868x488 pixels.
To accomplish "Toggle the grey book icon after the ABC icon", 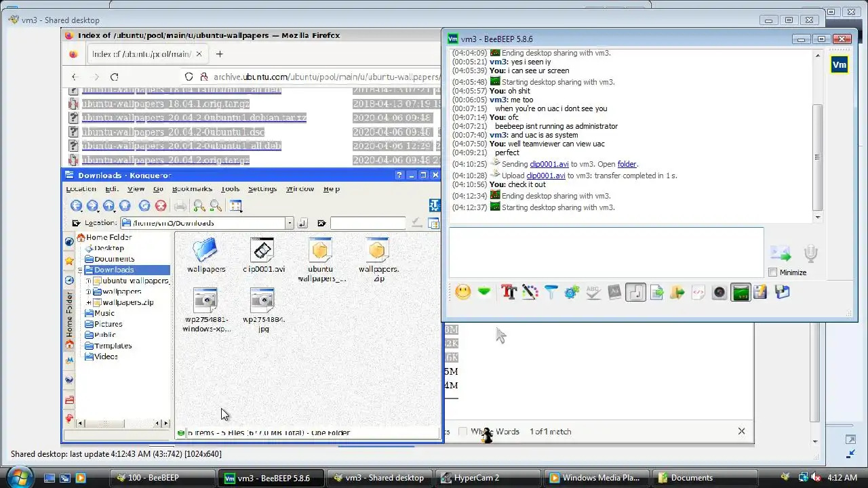I will coord(614,292).
